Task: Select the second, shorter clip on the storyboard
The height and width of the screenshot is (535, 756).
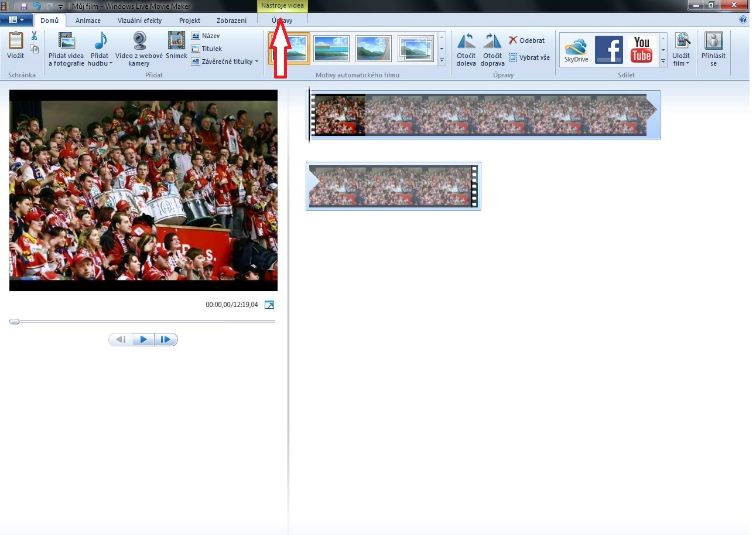Action: pyautogui.click(x=394, y=186)
